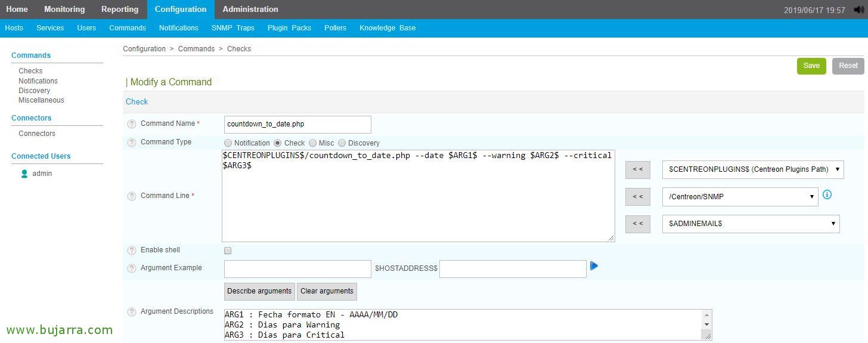The image size is (868, 343).
Task: Click help icon next to Argument Example
Action: click(132, 268)
